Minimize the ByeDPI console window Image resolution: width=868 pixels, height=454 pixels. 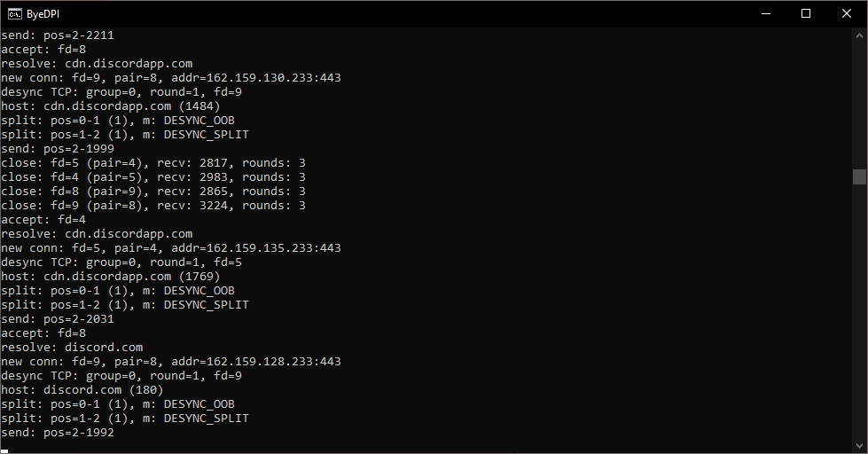pyautogui.click(x=766, y=14)
